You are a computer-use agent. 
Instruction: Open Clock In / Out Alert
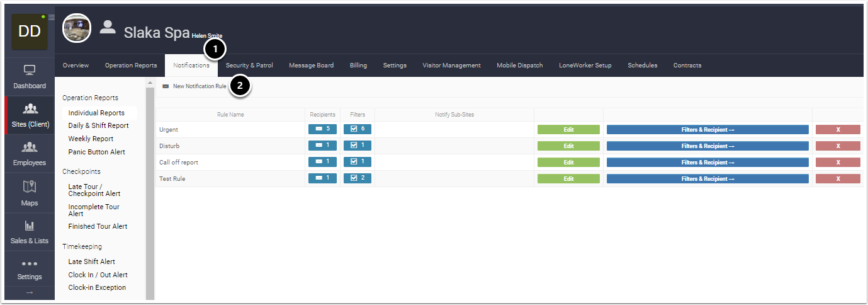click(x=98, y=275)
